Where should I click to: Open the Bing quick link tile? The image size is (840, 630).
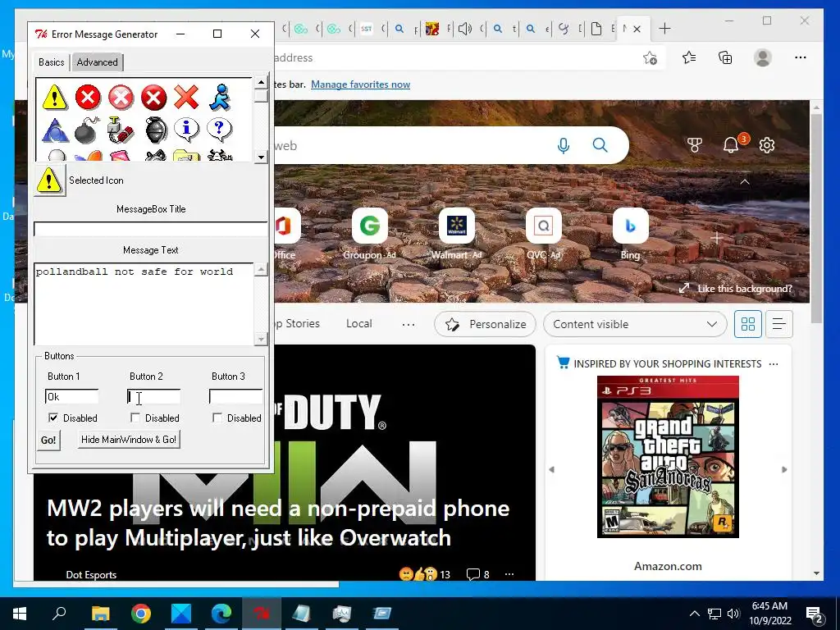(x=630, y=226)
